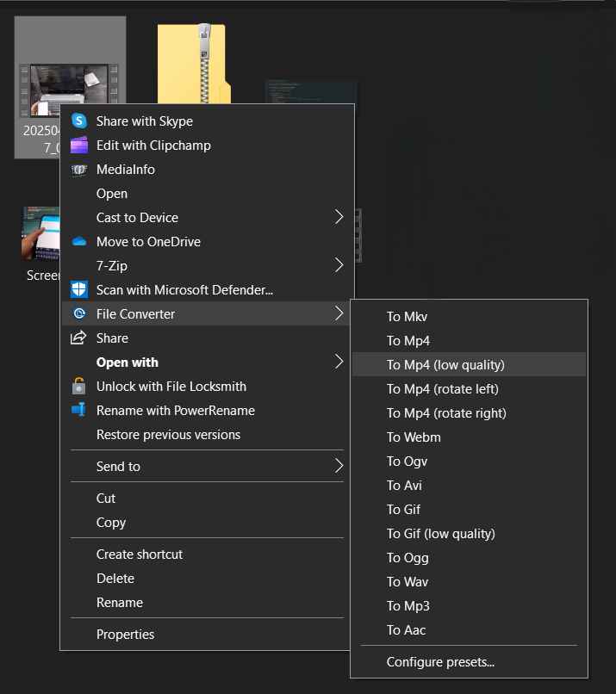Click the Microsoft Defender shield icon
The image size is (616, 694).
[79, 290]
